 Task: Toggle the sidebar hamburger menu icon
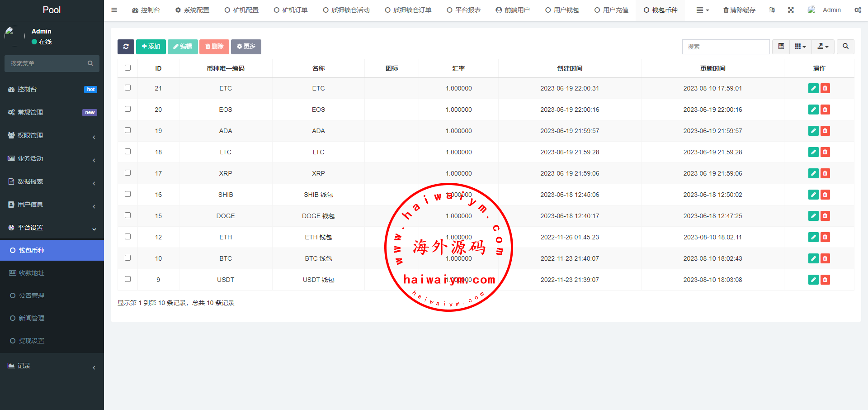click(x=114, y=10)
